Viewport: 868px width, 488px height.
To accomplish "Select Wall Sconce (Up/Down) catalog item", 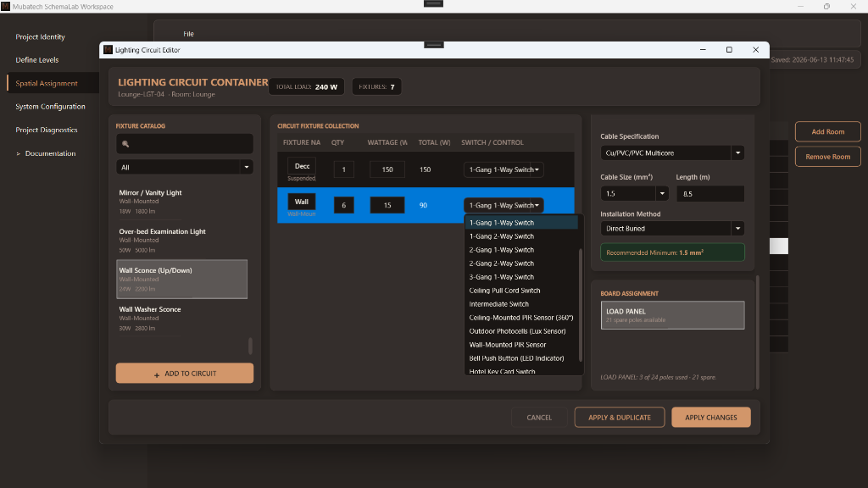I will pos(181,279).
